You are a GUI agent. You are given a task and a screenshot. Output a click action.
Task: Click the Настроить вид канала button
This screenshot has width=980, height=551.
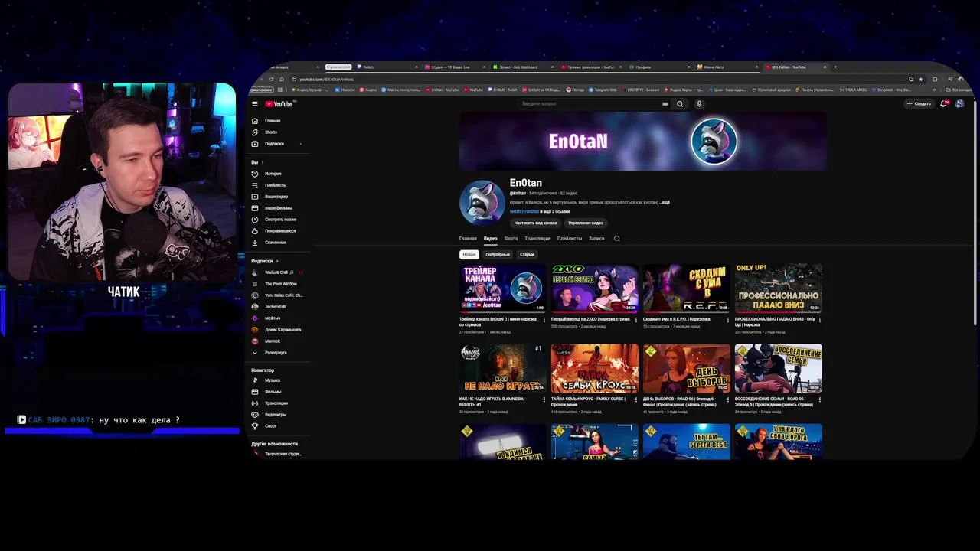pos(535,223)
